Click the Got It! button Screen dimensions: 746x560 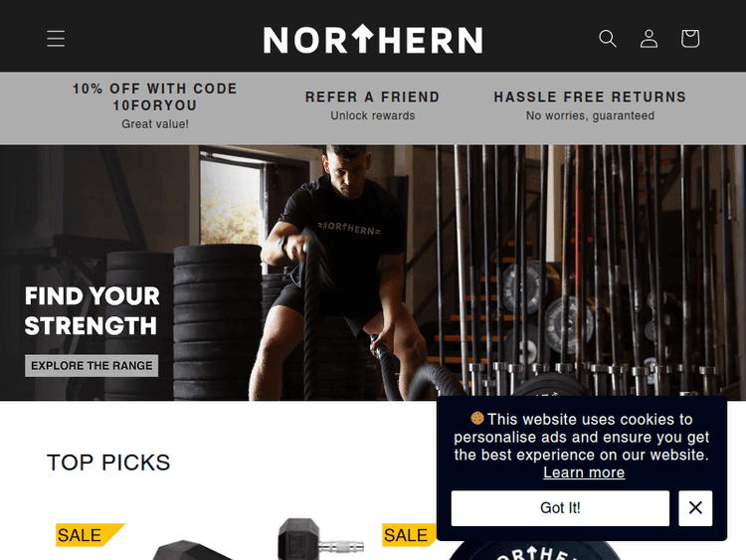coord(560,508)
